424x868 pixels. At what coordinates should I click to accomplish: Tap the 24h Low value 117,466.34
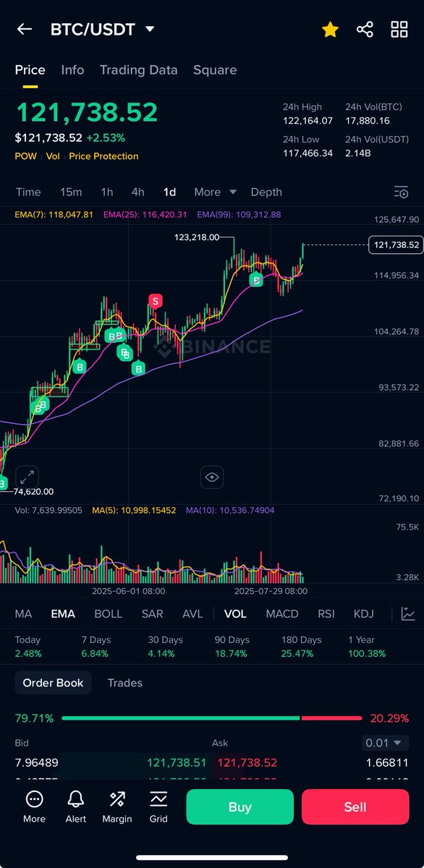tap(308, 153)
